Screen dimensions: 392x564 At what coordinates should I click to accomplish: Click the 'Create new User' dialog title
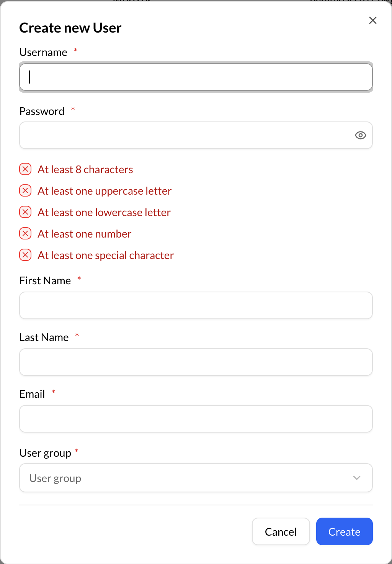point(70,27)
